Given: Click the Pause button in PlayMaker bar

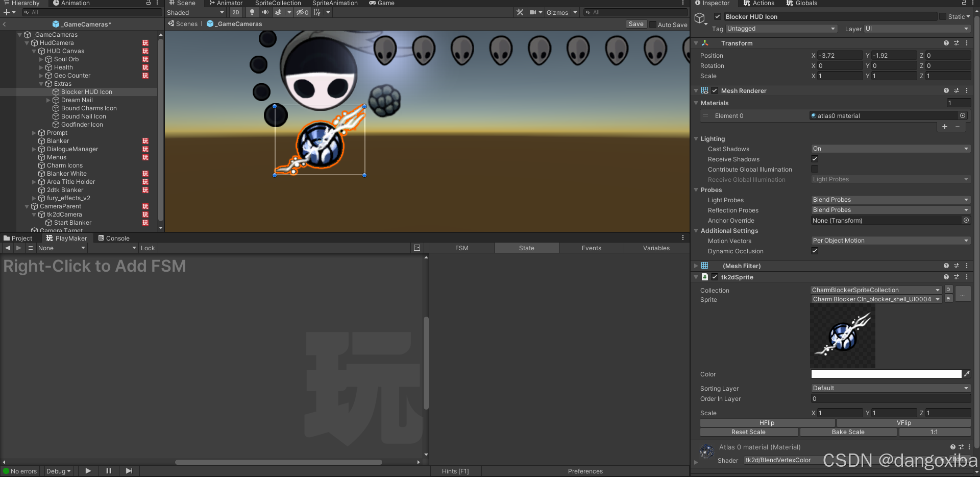Looking at the screenshot, I should click(x=108, y=471).
